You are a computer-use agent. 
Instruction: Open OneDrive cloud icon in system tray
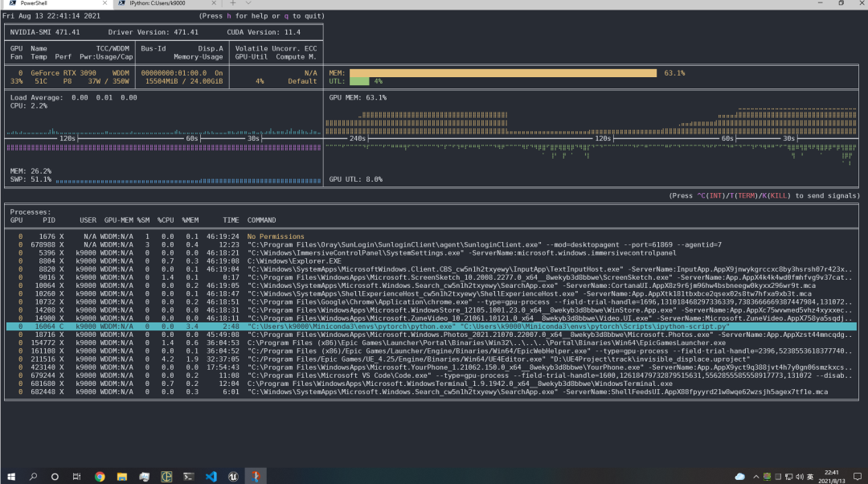[x=740, y=477]
